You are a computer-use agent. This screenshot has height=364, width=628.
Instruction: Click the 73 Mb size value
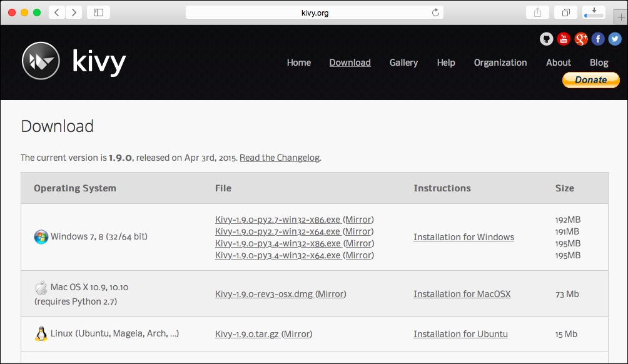(x=567, y=294)
